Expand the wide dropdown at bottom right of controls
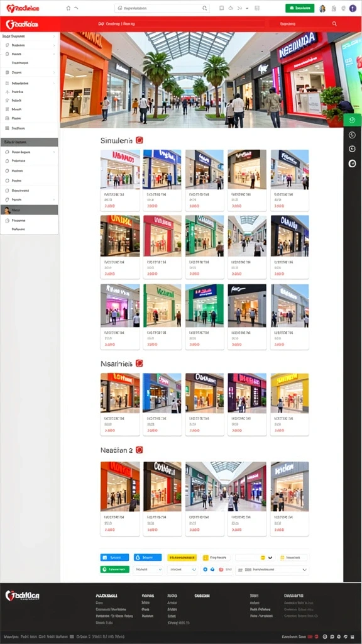The width and height of the screenshot is (362, 644). [271, 570]
